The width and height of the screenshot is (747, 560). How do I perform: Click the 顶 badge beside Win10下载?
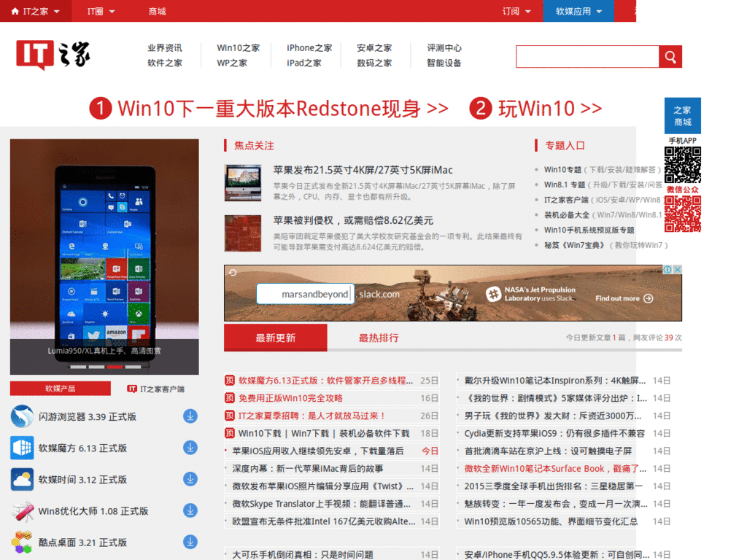[x=230, y=433]
